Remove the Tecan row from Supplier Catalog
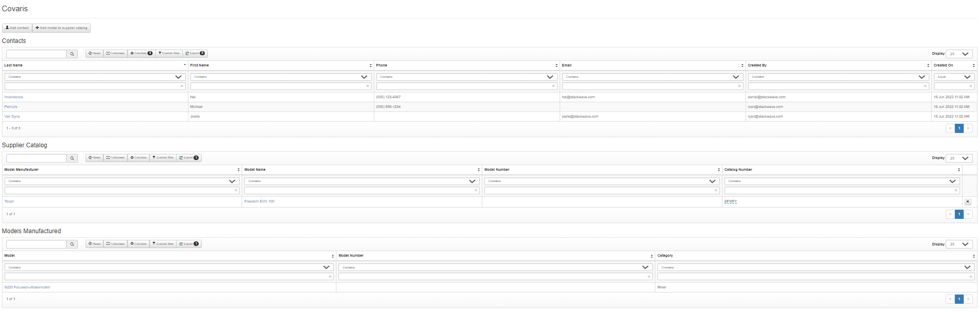This screenshot has width=980, height=315. point(968,202)
